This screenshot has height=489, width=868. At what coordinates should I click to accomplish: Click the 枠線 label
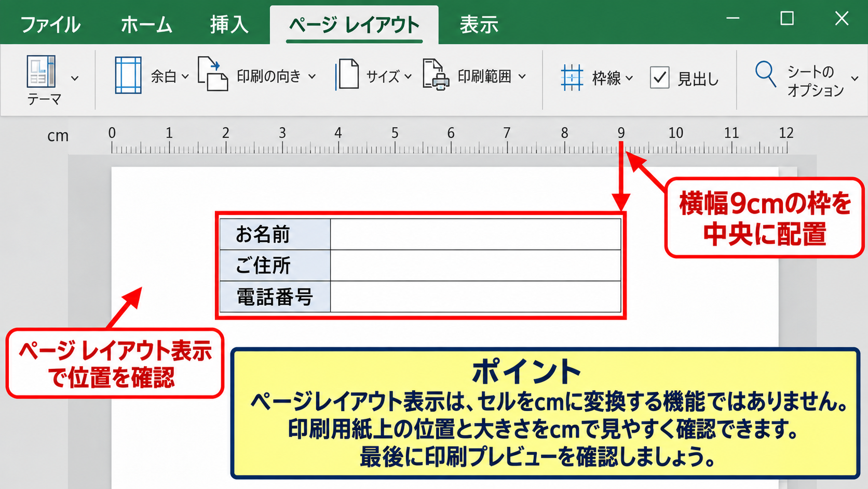pos(606,78)
